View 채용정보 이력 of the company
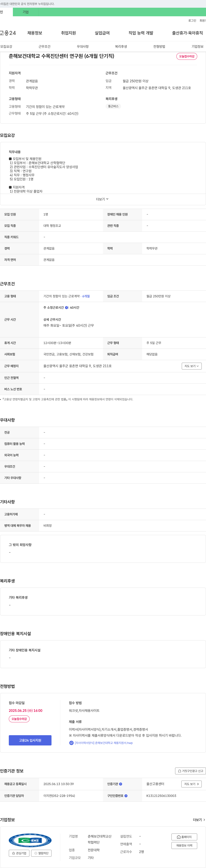This screenshot has width=206, height=868. coord(184,846)
